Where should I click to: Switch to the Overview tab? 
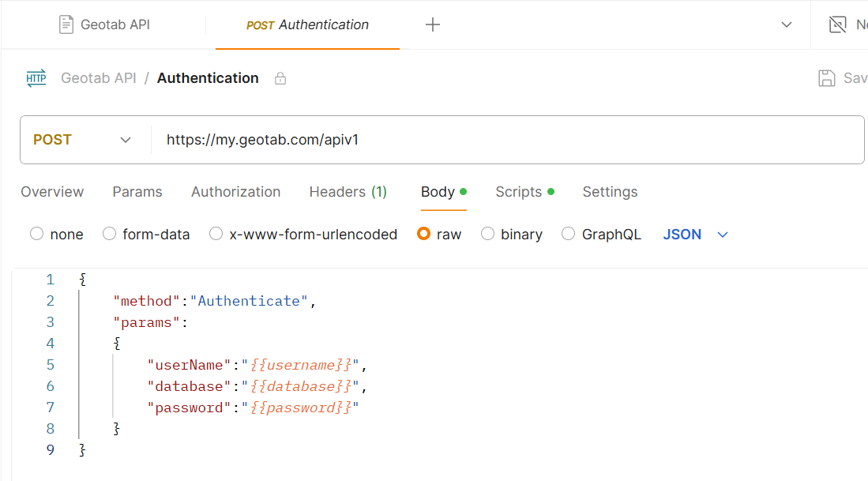tap(52, 192)
